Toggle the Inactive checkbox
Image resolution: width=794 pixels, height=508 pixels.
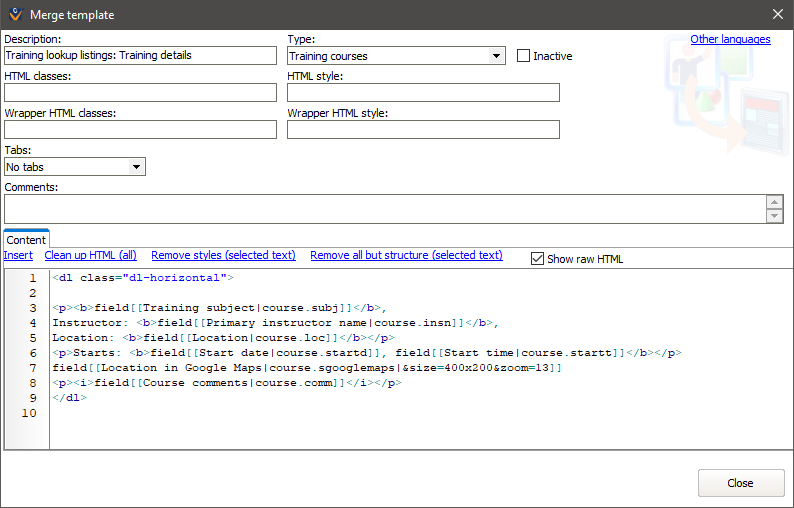(x=523, y=56)
